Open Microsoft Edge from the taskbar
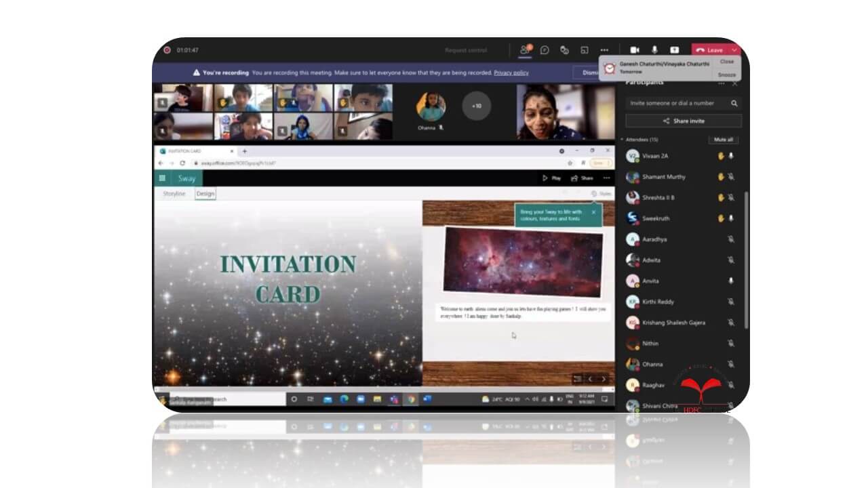 coord(344,399)
